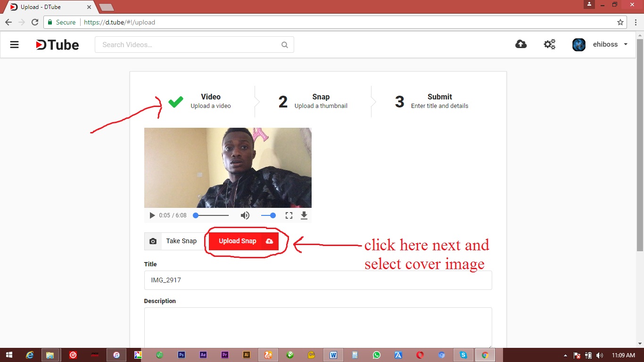Open Photoshop from the taskbar
Image resolution: width=644 pixels, height=362 pixels.
pyautogui.click(x=181, y=355)
